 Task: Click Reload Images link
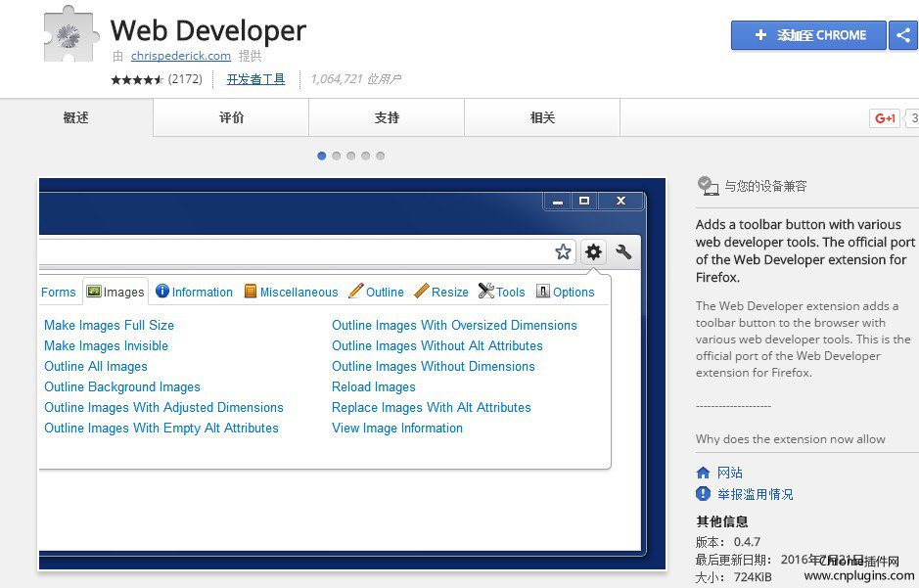click(x=373, y=386)
